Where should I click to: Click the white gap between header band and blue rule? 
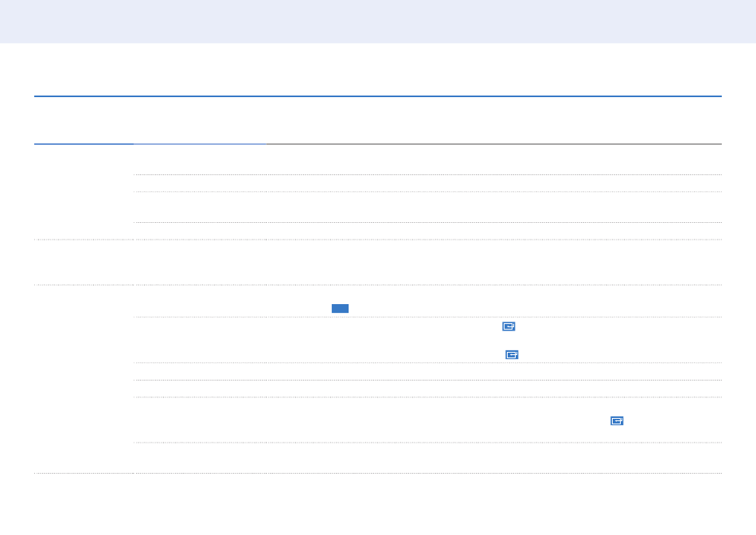tap(378, 69)
